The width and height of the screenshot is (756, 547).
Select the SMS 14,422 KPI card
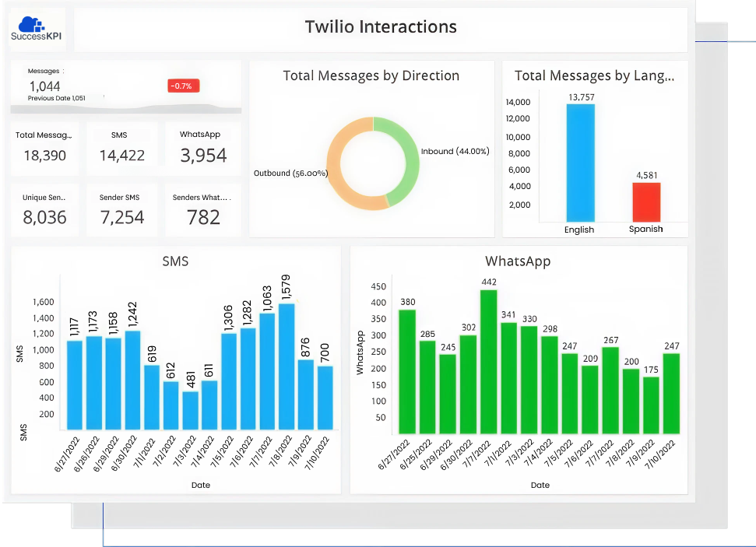click(x=122, y=149)
